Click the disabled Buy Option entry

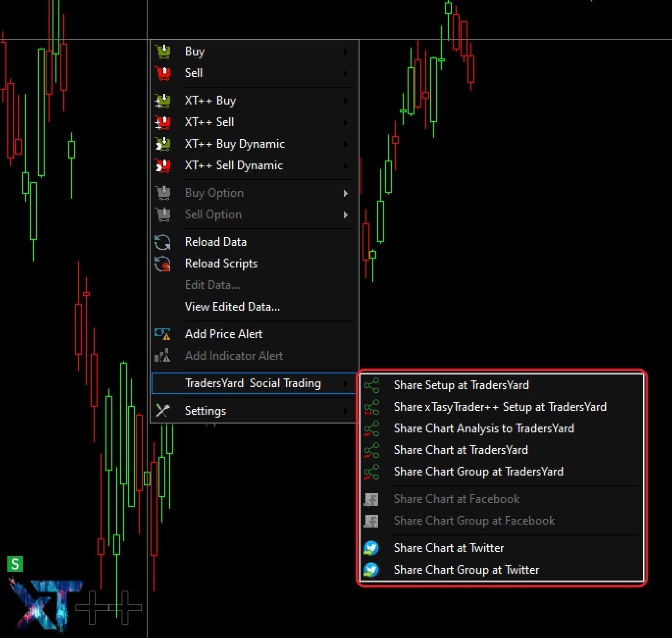(254, 193)
